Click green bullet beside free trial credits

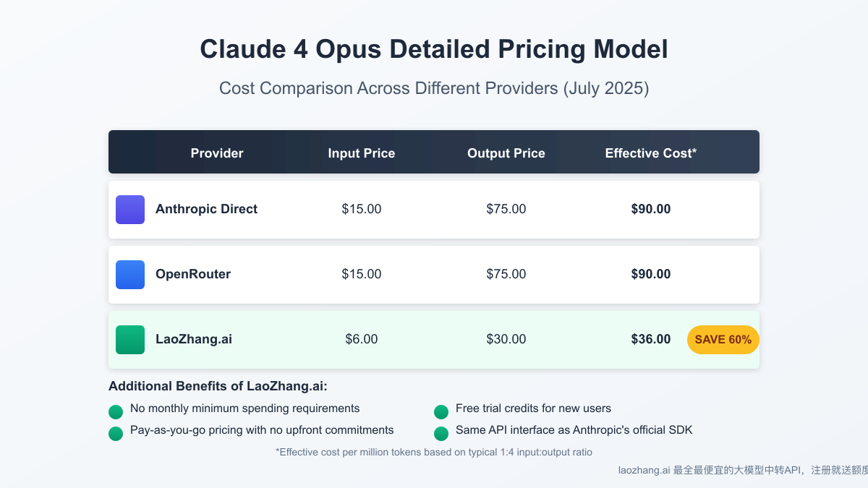point(441,412)
